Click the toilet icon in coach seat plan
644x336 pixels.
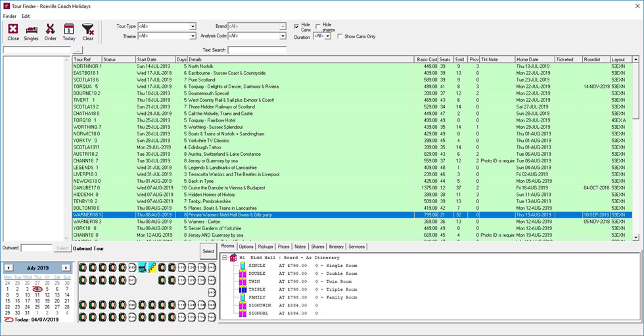142,268
